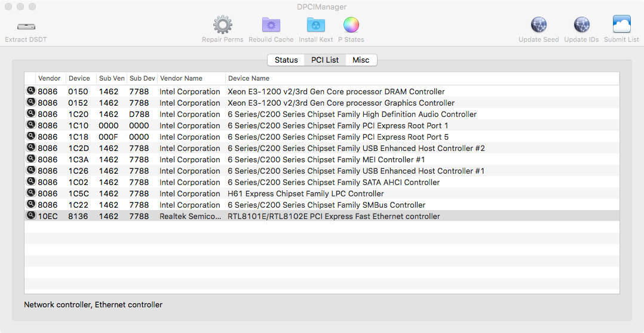Click vendor ID cell 10EC
This screenshot has height=333, width=644.
[x=48, y=217]
